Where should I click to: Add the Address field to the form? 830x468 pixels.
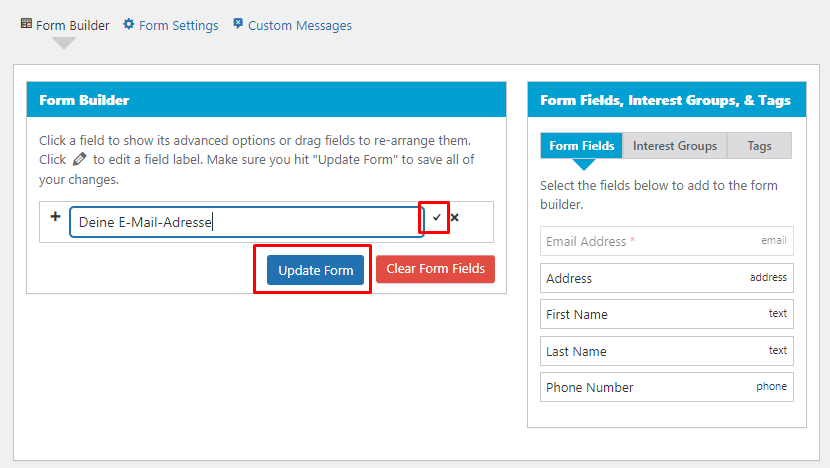(x=667, y=278)
